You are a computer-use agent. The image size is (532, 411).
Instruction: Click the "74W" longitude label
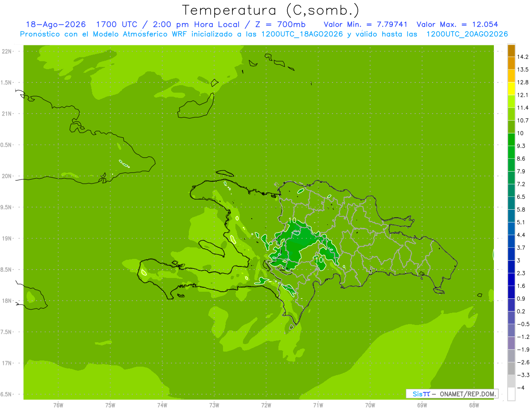coord(162,405)
